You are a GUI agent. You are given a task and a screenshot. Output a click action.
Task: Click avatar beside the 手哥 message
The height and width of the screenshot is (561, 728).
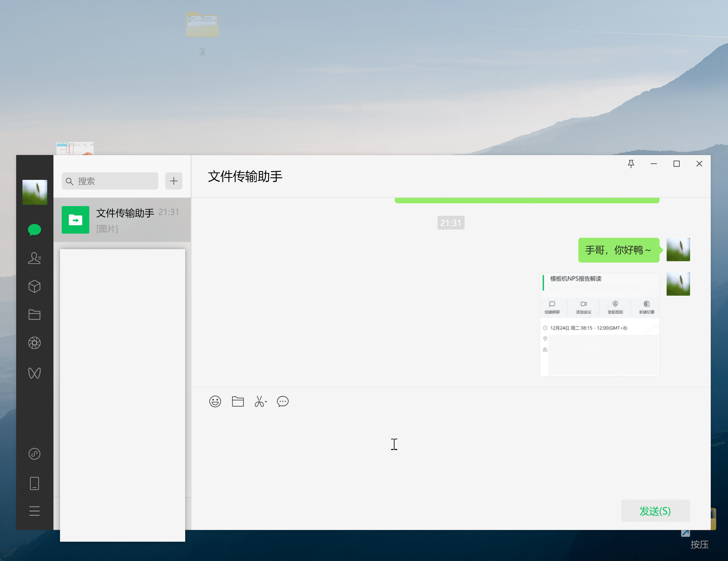[x=678, y=249]
